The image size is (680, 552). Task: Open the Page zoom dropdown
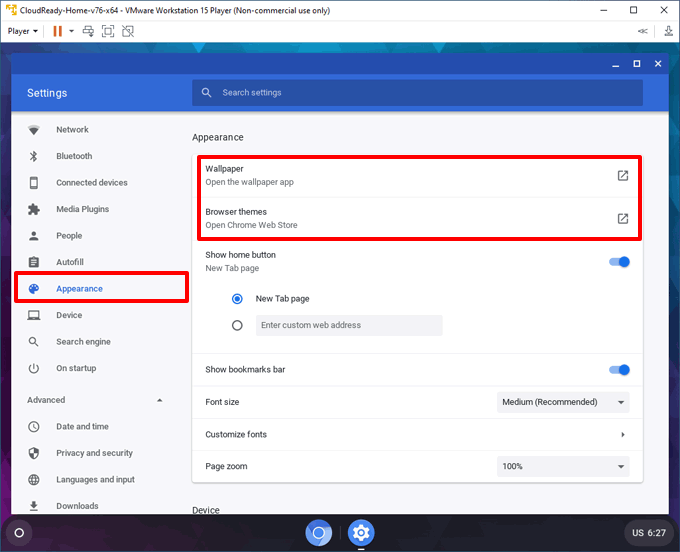[563, 467]
